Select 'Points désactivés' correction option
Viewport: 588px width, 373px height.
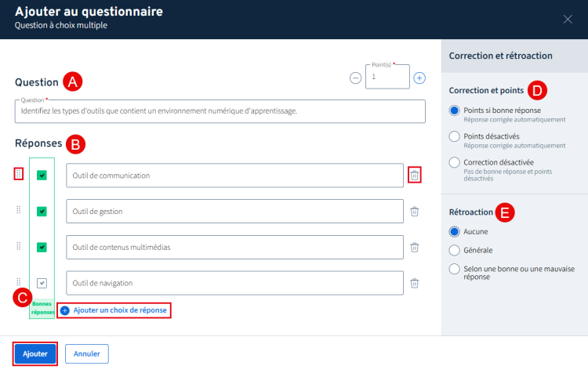click(454, 136)
